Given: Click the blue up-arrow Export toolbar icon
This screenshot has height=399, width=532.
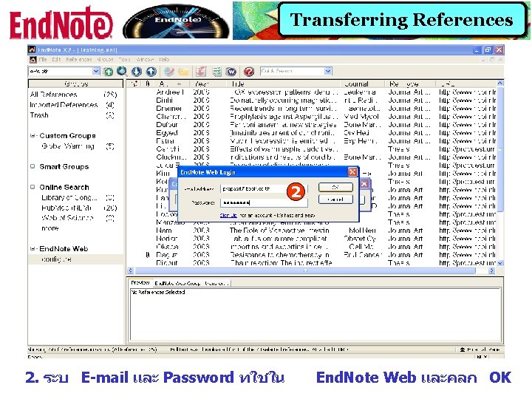Looking at the screenshot, I should point(151,71).
